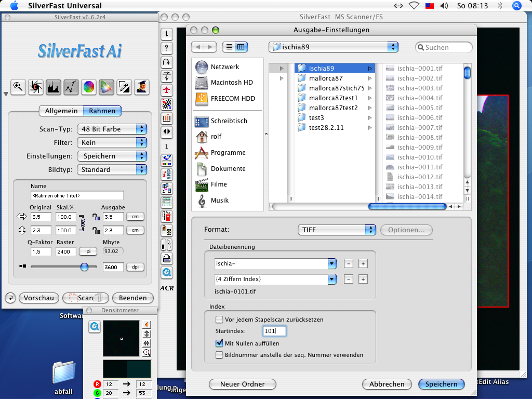Image resolution: width=532 pixels, height=399 pixels.
Task: Open the histogram tool
Action: [53, 87]
